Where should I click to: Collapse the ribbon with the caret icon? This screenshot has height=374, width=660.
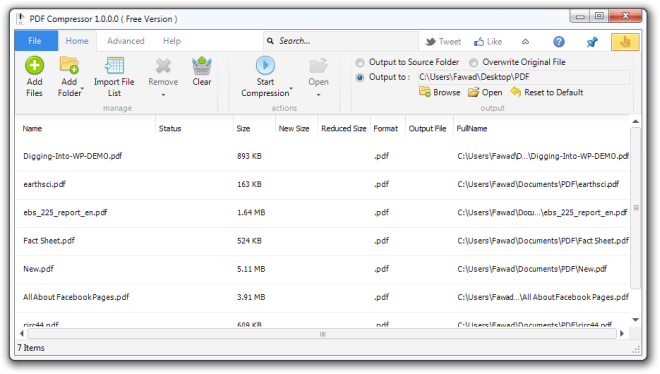tap(525, 42)
